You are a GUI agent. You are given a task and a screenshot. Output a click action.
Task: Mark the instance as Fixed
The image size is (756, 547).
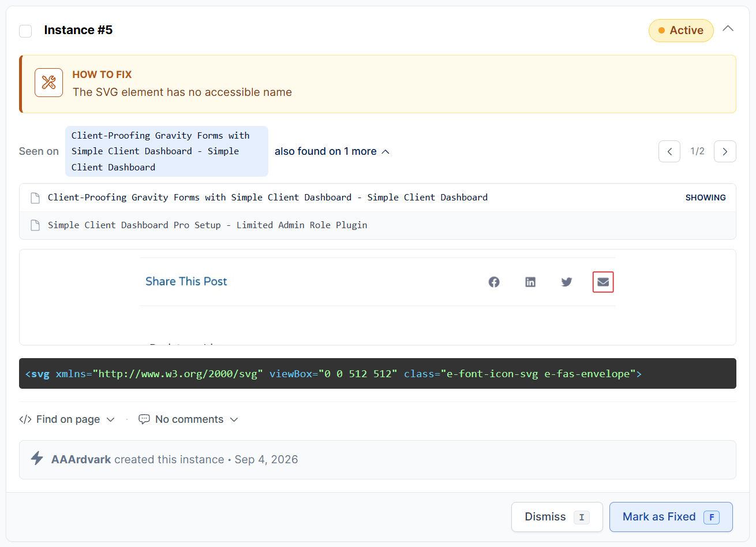671,517
